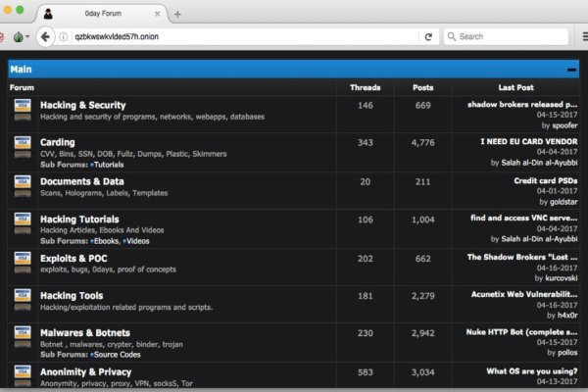Open the Tor onion button dropdown arrow

28,36
